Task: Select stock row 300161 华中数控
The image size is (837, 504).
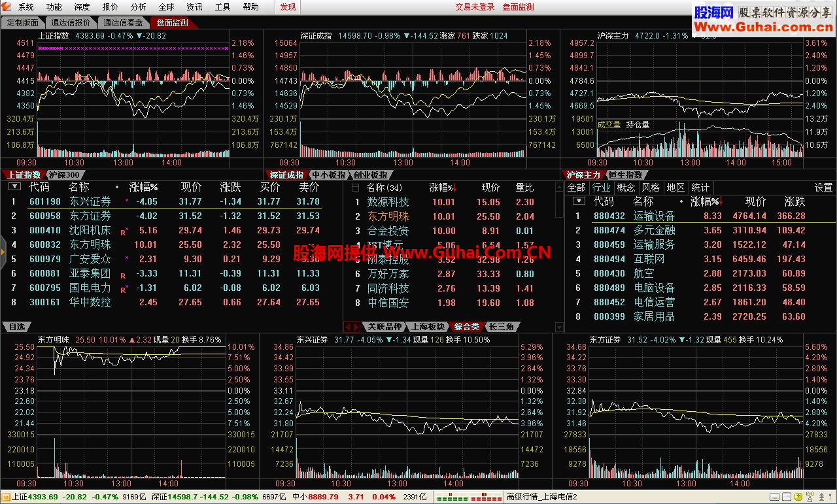Action: [171, 302]
